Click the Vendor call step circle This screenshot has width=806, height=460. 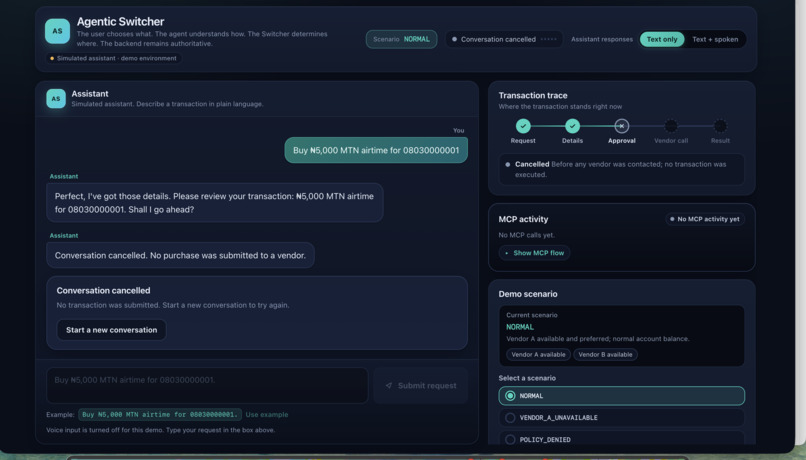671,126
